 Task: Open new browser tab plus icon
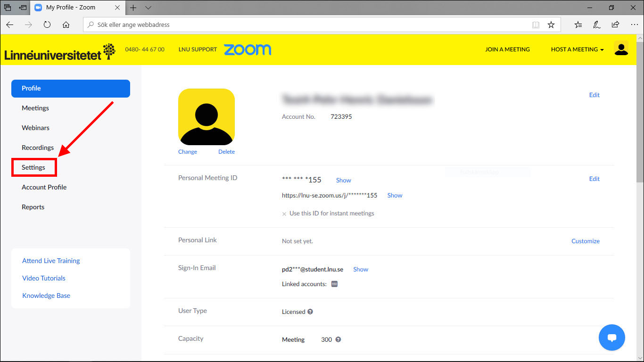click(133, 8)
